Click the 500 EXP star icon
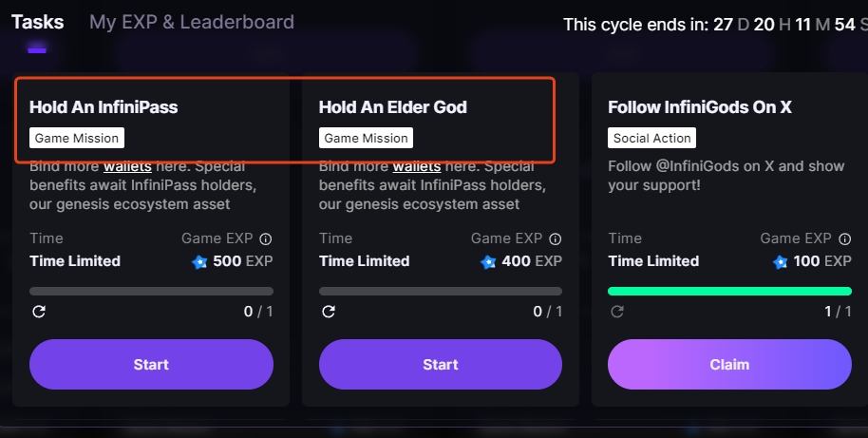This screenshot has height=438, width=868. (198, 261)
